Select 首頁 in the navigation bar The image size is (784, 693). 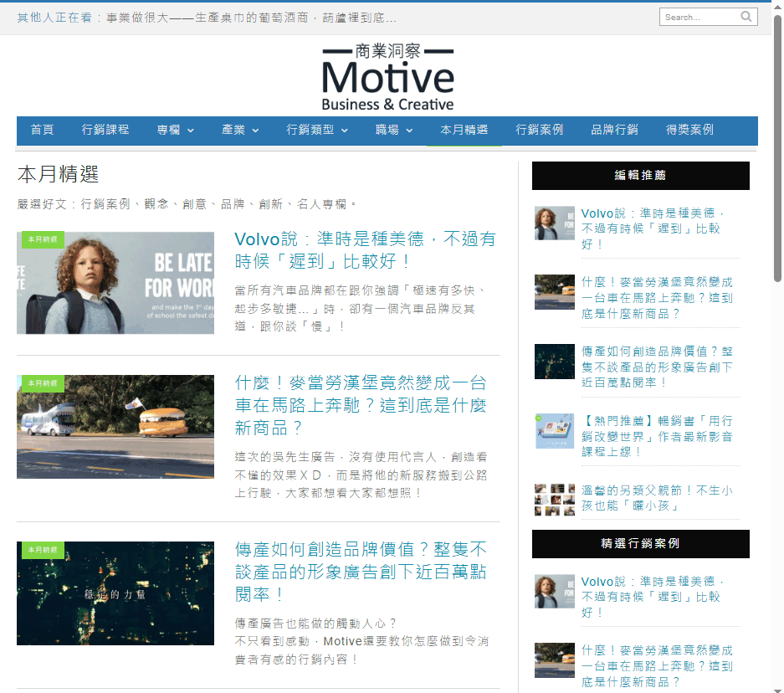click(41, 131)
